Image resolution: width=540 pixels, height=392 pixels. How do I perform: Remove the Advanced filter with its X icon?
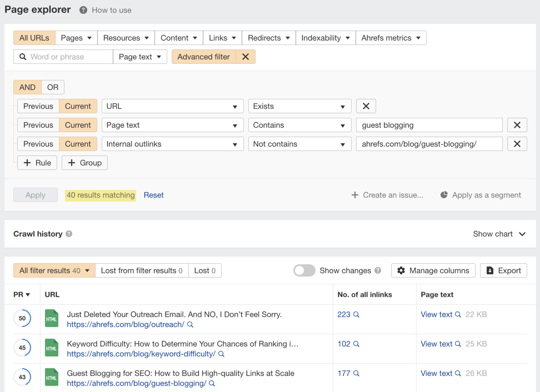[245, 57]
